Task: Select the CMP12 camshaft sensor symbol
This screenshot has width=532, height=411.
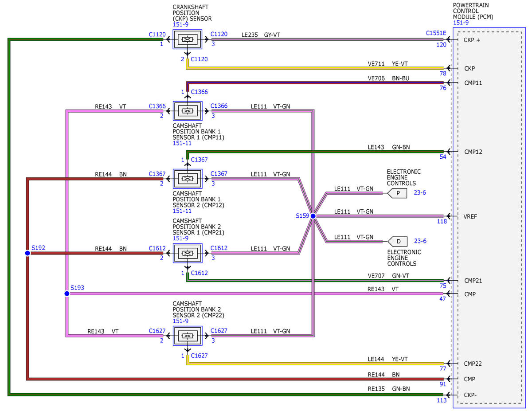Action: (x=187, y=179)
